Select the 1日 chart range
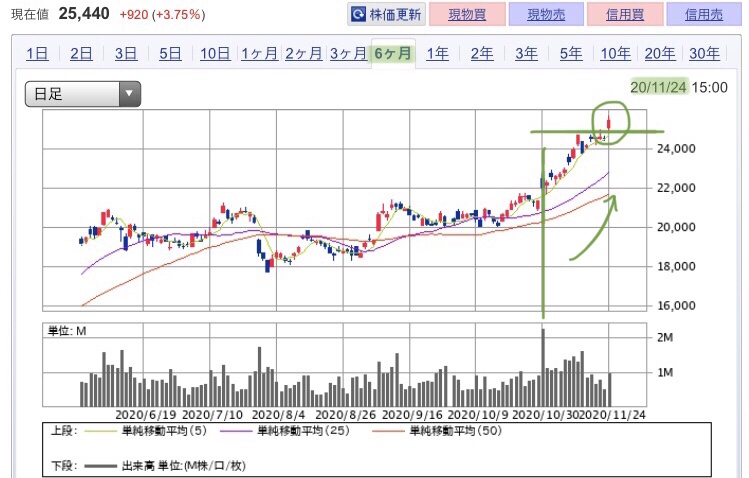This screenshot has width=749, height=478. click(x=37, y=53)
